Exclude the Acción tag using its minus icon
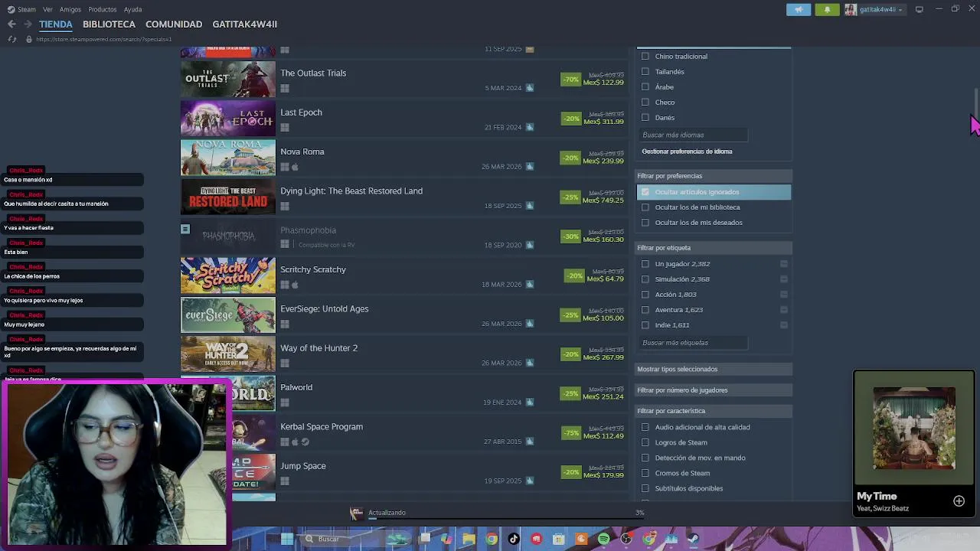 pyautogui.click(x=784, y=295)
